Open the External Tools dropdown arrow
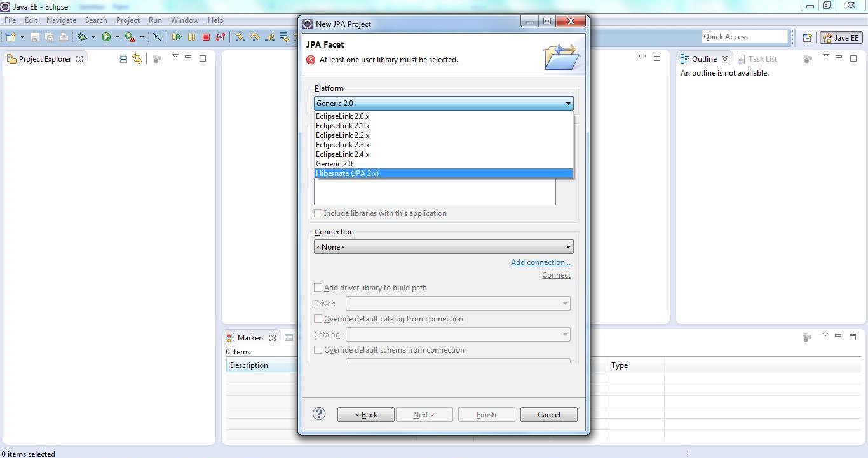This screenshot has height=458, width=868. tap(142, 37)
